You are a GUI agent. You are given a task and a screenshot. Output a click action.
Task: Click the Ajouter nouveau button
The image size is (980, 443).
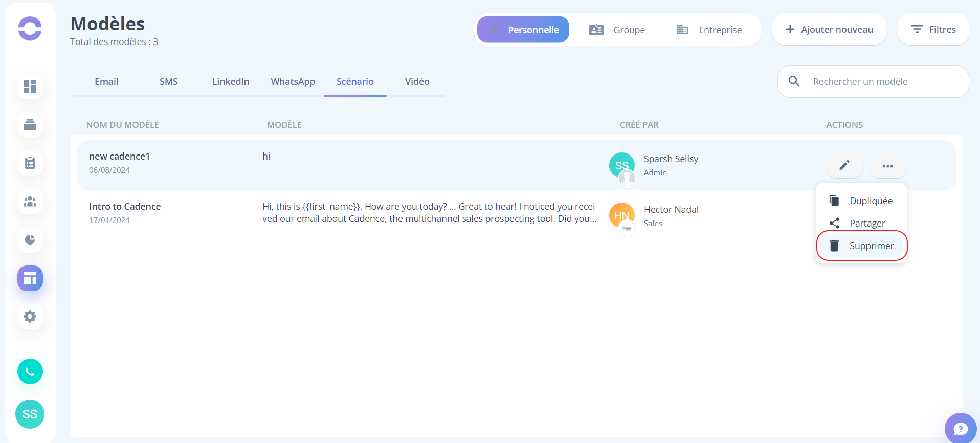click(x=829, y=29)
